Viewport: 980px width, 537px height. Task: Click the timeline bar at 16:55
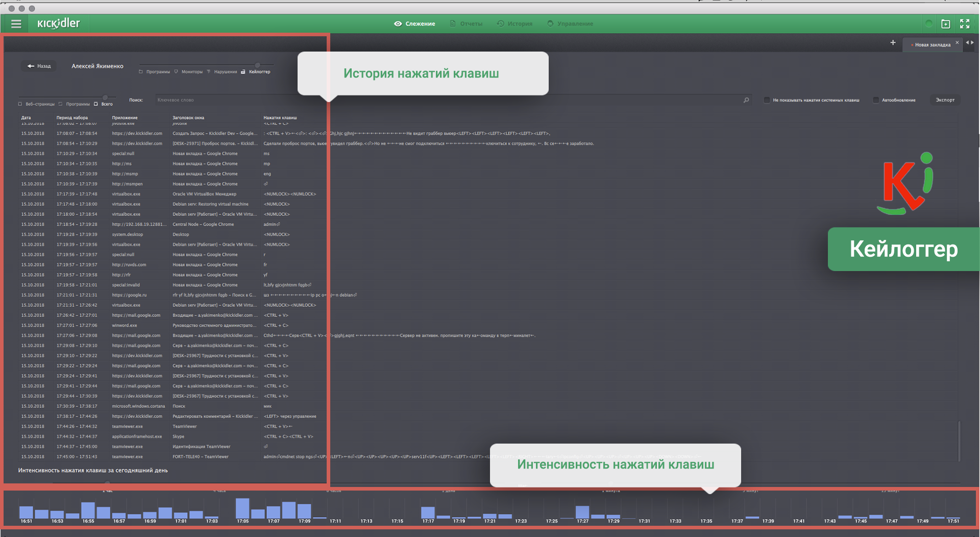(88, 510)
